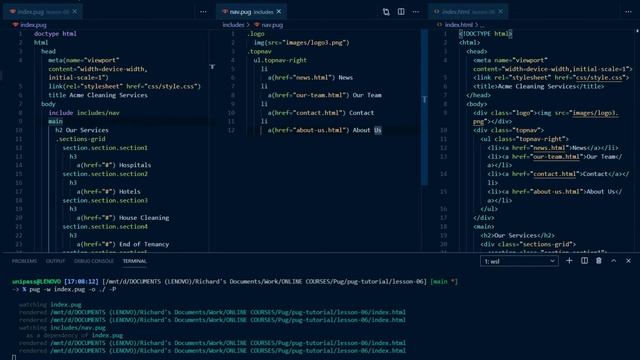The height and width of the screenshot is (360, 640).
Task: Click the news.html News line in nav.pug
Action: coord(311,78)
